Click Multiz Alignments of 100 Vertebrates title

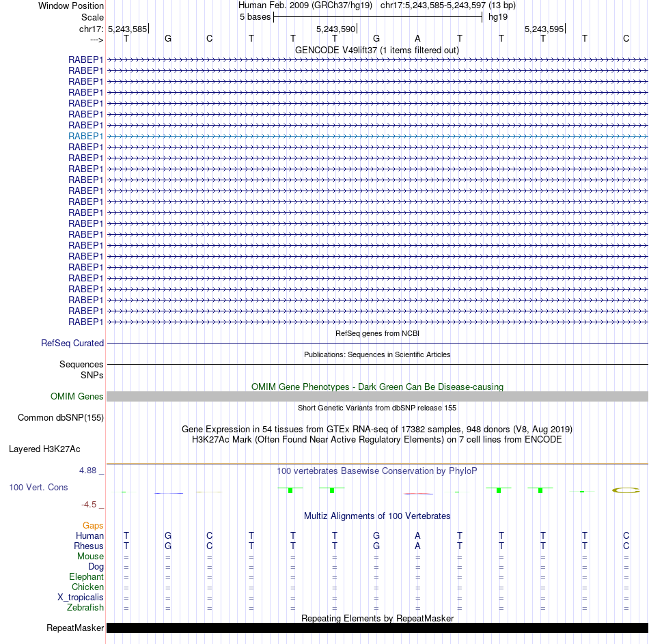coord(377,516)
